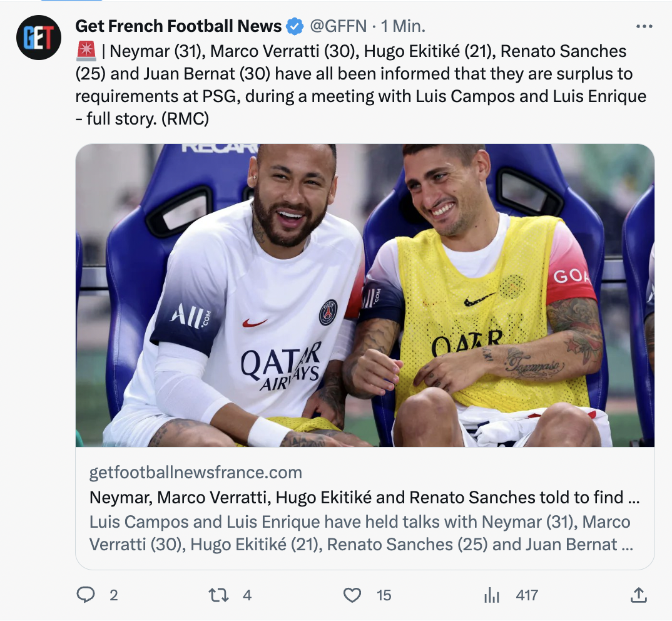Screen dimensions: 672x621
Task: Click the share upload icon
Action: [638, 595]
